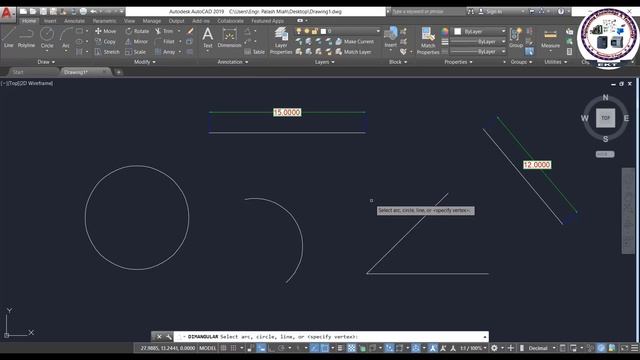Expand the Groups panel

[521, 62]
